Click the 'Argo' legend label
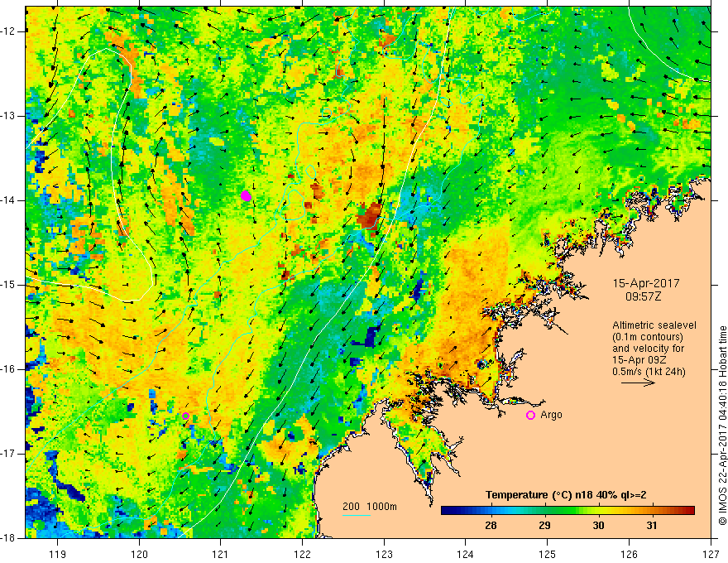The width and height of the screenshot is (728, 563). [551, 415]
